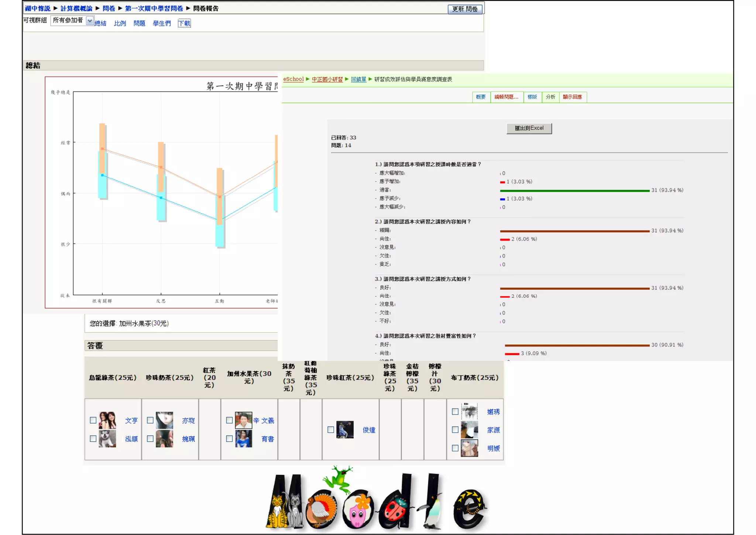Click the husky dog avatar of 泓頡

(x=107, y=439)
